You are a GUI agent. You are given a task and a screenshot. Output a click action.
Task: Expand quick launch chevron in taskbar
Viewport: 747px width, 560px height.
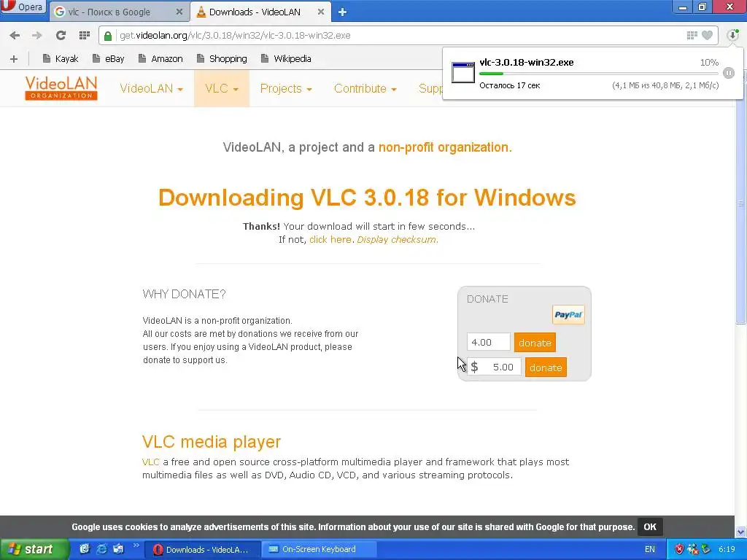click(x=136, y=545)
